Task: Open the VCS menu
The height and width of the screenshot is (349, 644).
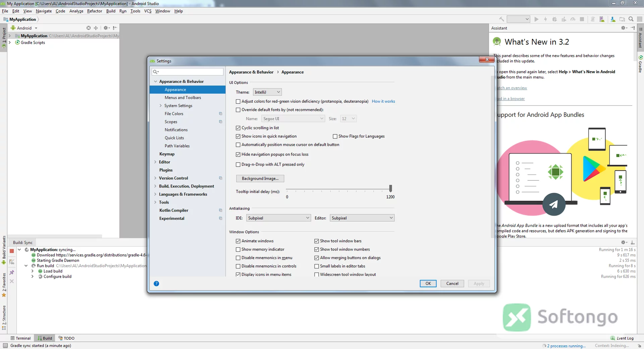Action: point(148,11)
